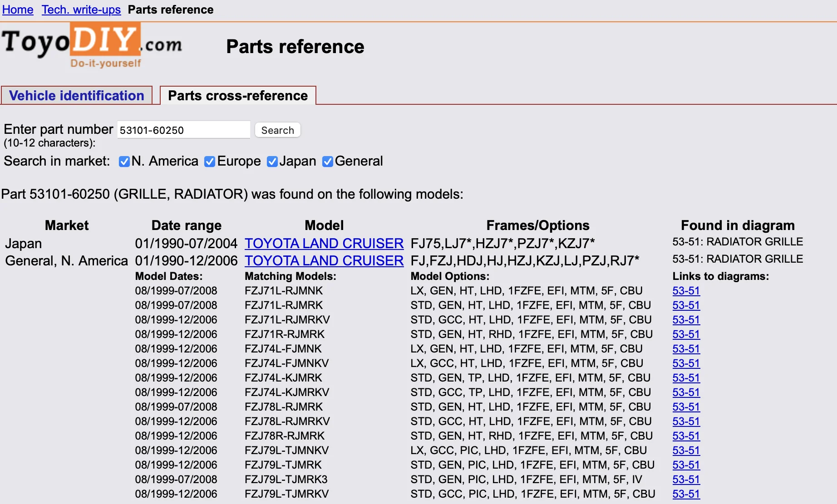
Task: Select the part found result sentence
Action: (x=232, y=194)
